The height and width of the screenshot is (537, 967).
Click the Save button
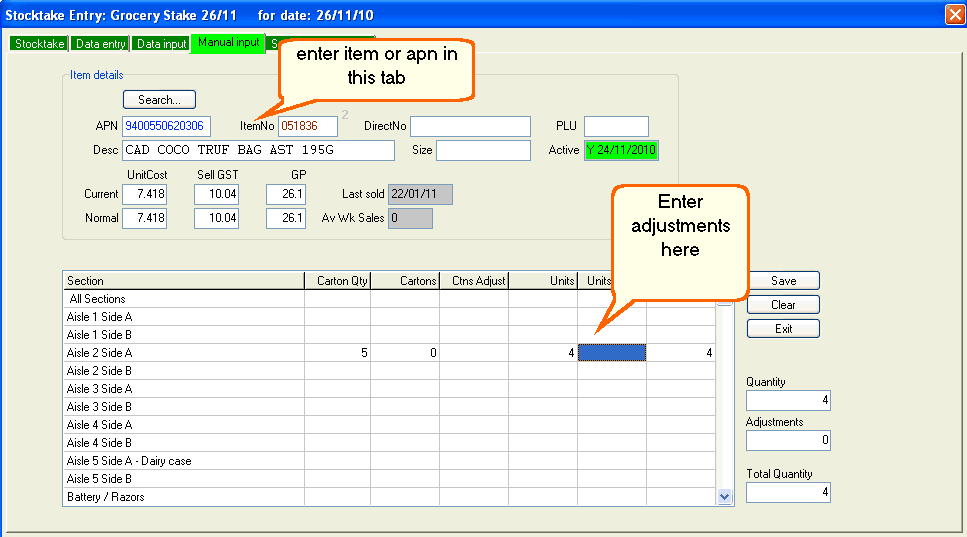pyautogui.click(x=783, y=281)
